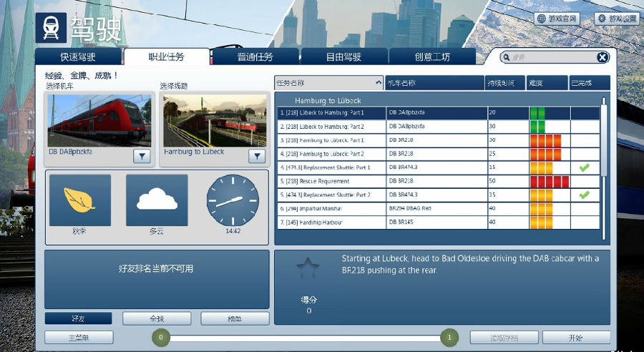
Task: Switch to the Quick Drive (快速驾驶) tab
Action: 78,57
